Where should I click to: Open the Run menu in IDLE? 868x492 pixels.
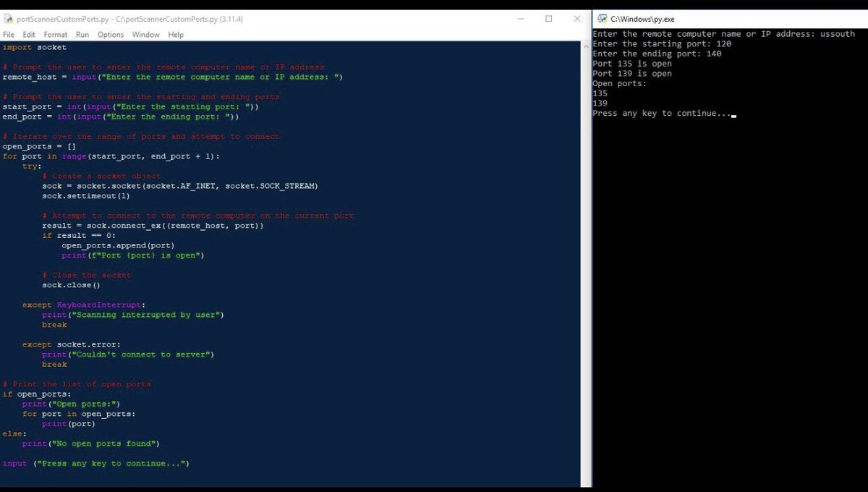pos(82,34)
